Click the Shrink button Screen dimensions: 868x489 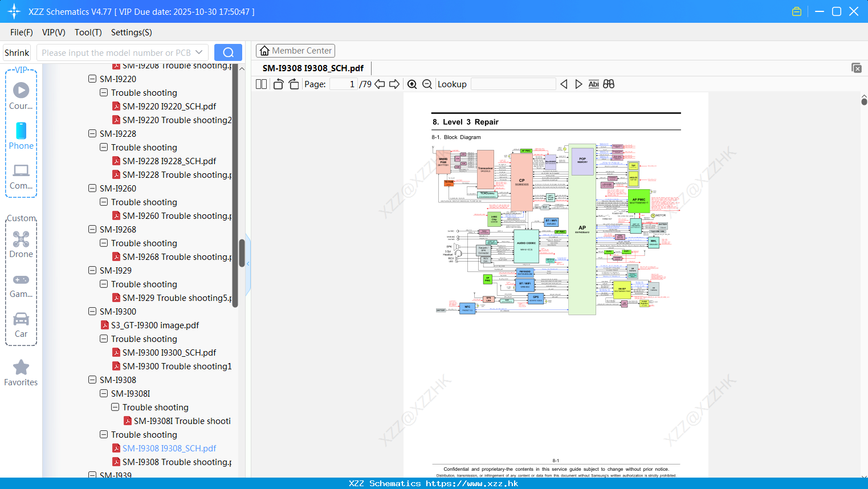tap(17, 52)
